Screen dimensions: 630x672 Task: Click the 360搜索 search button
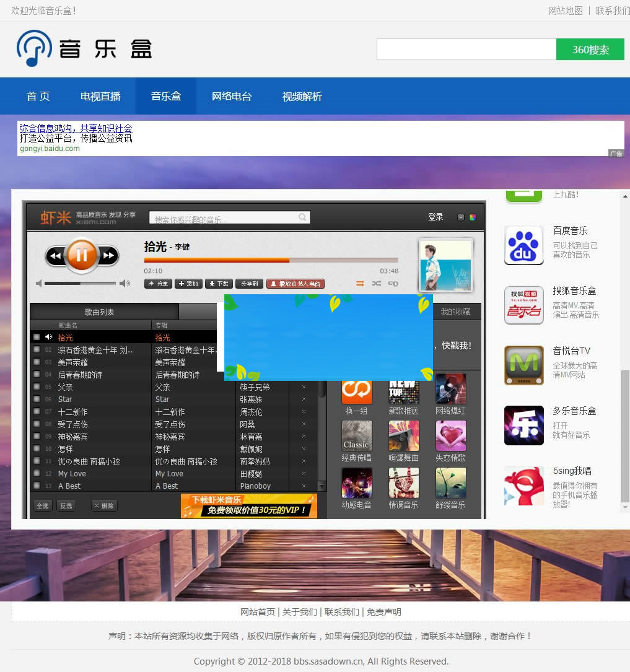pyautogui.click(x=590, y=48)
